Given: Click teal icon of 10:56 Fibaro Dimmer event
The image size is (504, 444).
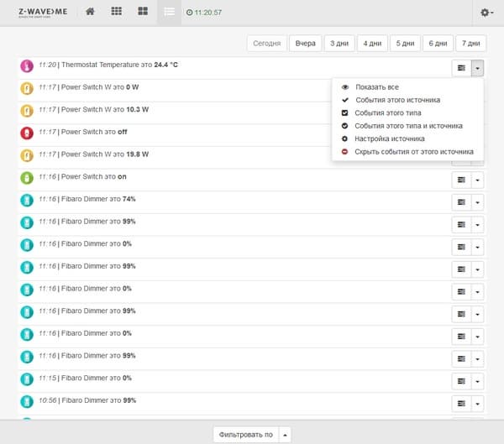Looking at the screenshot, I should tap(27, 401).
